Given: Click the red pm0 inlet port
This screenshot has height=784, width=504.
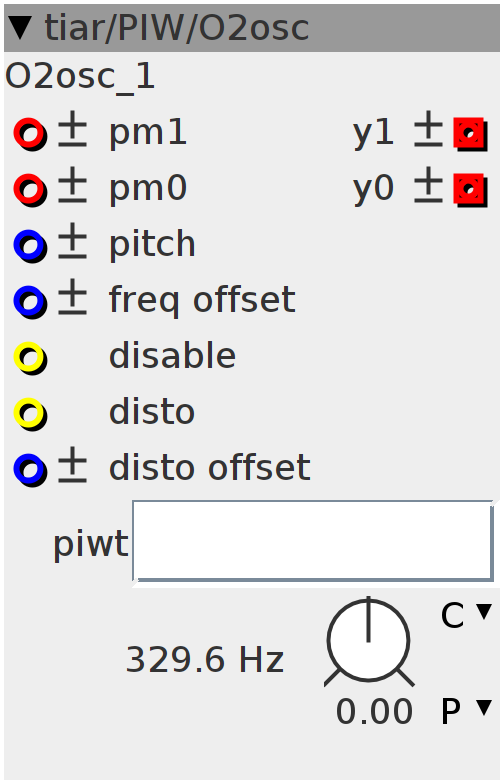Looking at the screenshot, I should click(30, 190).
